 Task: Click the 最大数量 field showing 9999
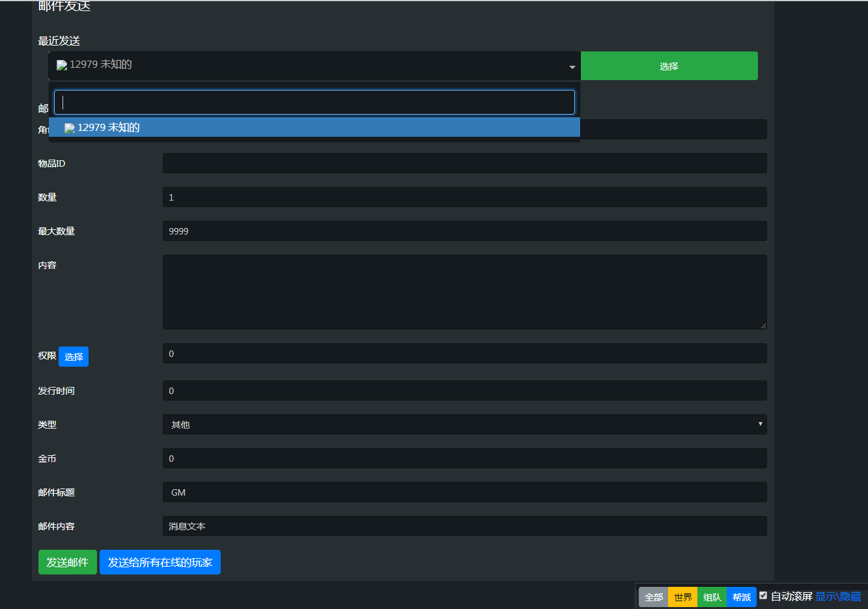pos(465,231)
